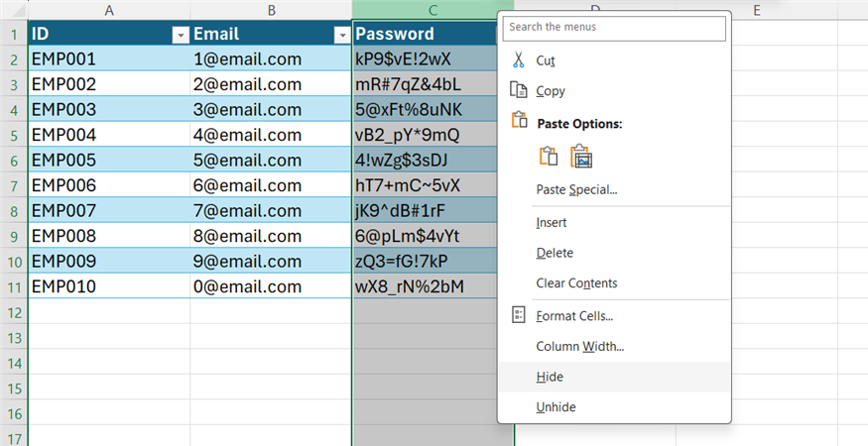Viewport: 868px width, 446px height.
Task: Click the Password header cell
Action: 425,34
